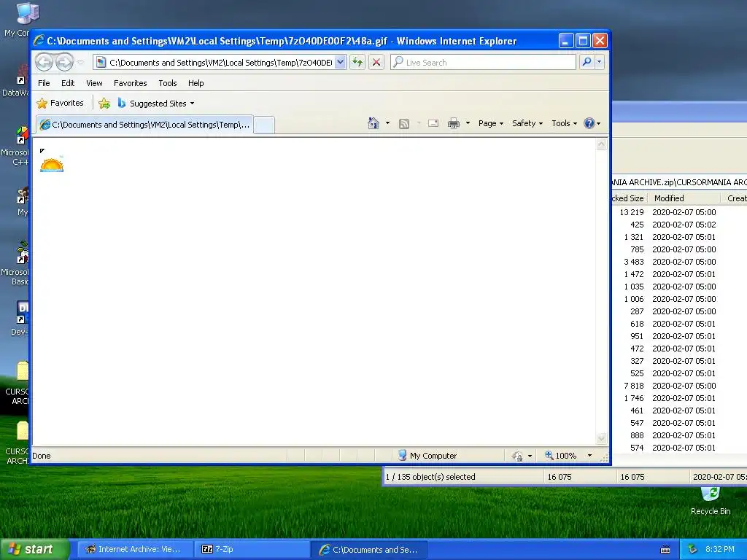747x560 pixels.
Task: Select the 48a.gif browser tab
Action: 145,125
